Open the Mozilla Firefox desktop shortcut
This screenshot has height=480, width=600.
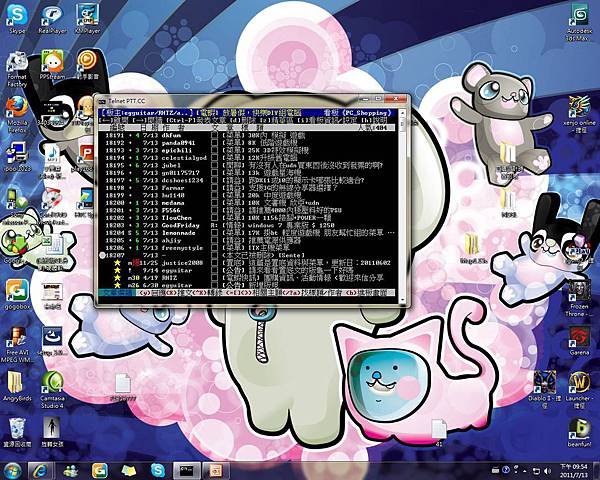click(17, 115)
